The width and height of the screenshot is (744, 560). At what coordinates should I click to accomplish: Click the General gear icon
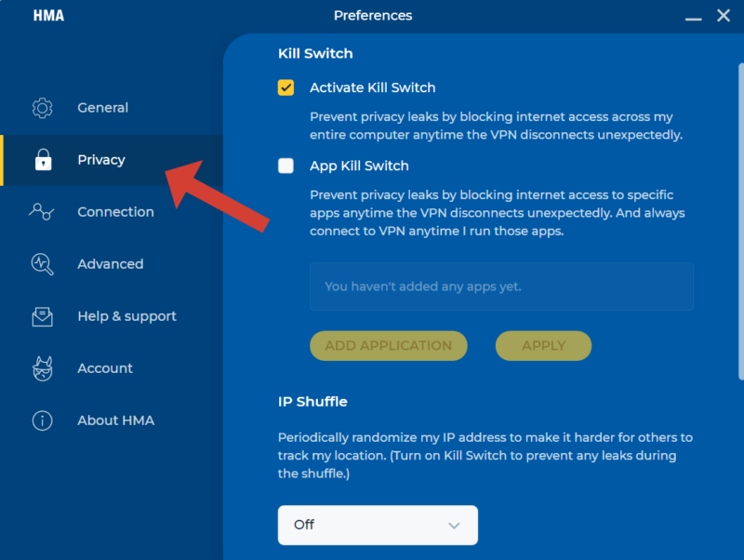tap(42, 108)
